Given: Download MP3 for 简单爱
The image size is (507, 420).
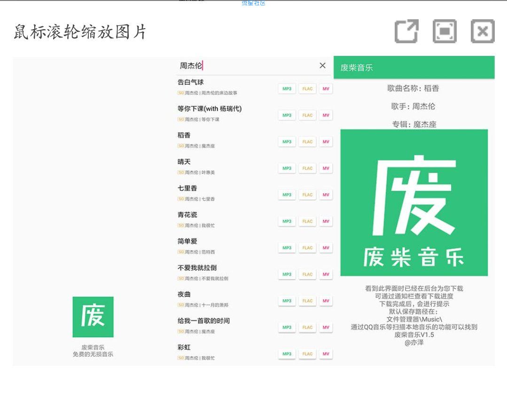Looking at the screenshot, I should point(287,248).
